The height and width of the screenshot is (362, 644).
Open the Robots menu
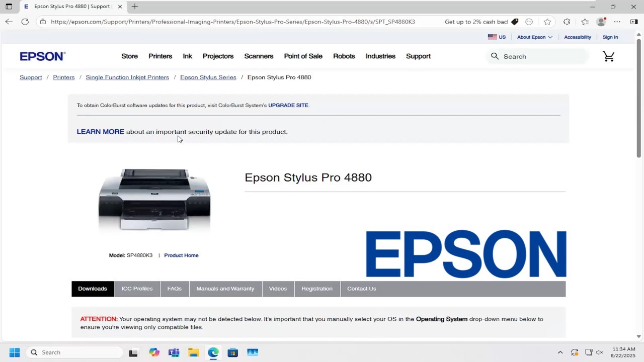[344, 56]
